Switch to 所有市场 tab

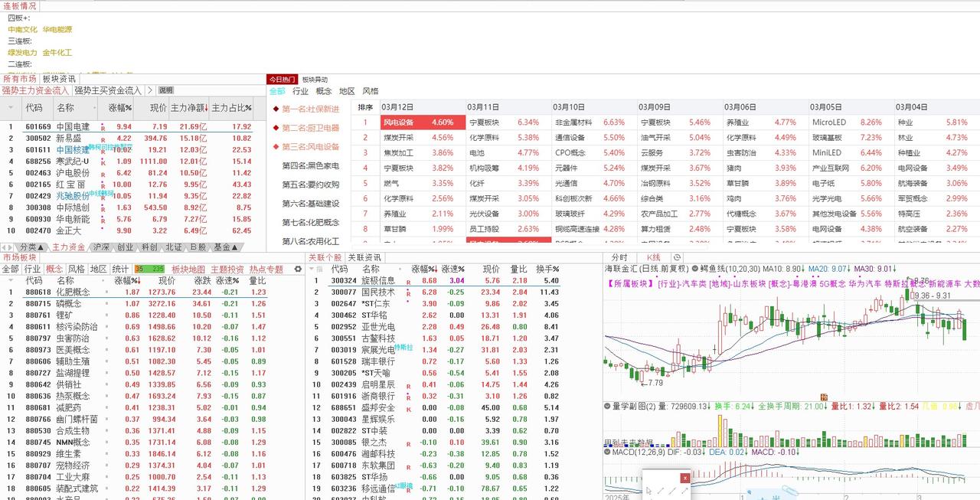[20, 79]
